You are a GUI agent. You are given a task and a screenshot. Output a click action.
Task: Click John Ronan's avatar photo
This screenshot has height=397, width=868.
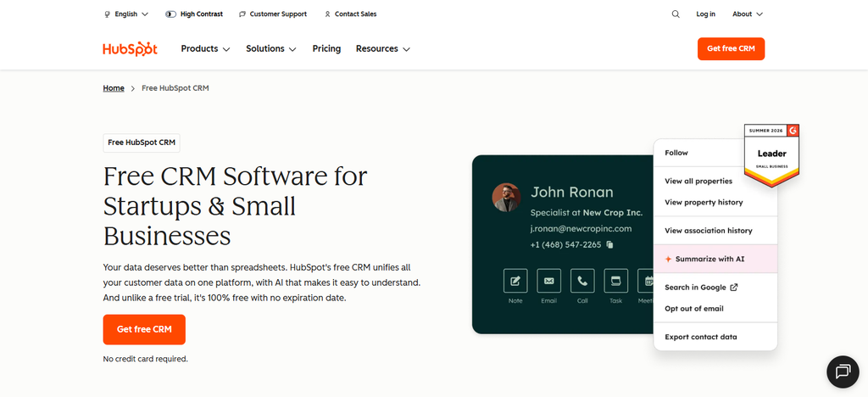pos(507,197)
